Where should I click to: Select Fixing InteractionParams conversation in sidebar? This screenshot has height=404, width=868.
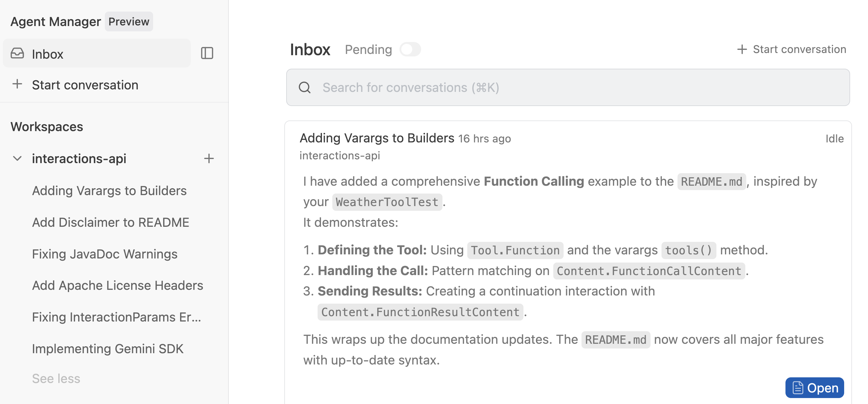116,317
